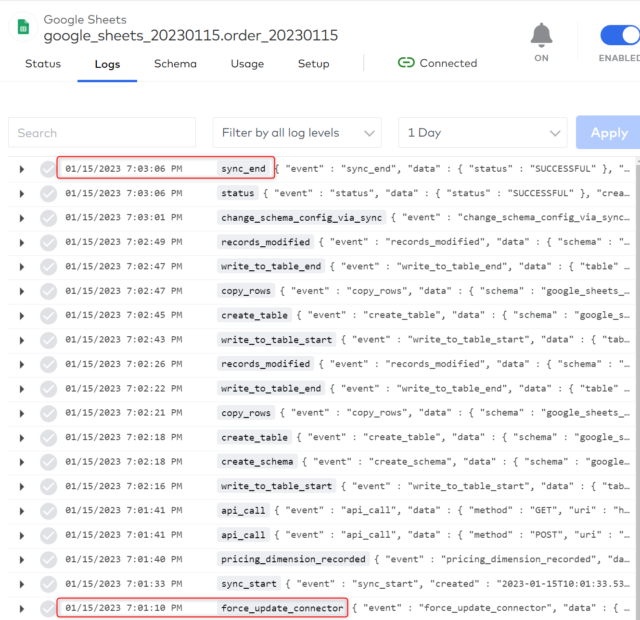The height and width of the screenshot is (620, 640).
Task: Expand the api_call GET log row
Action: click(x=22, y=511)
